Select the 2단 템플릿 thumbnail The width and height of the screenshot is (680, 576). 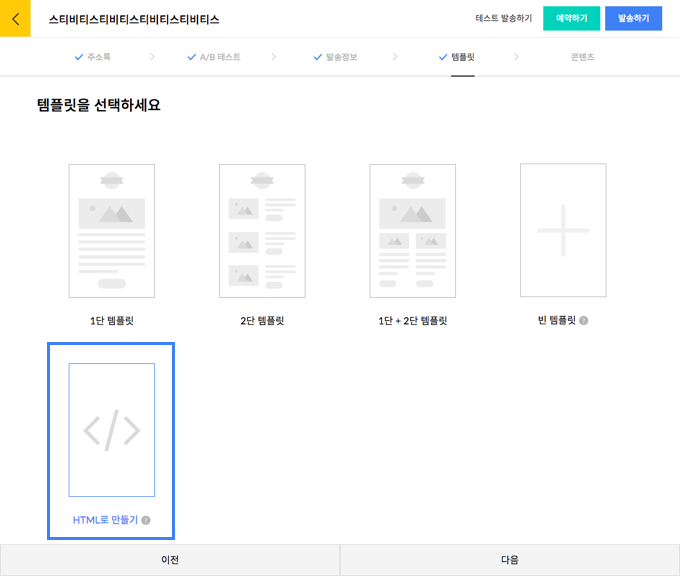click(262, 231)
